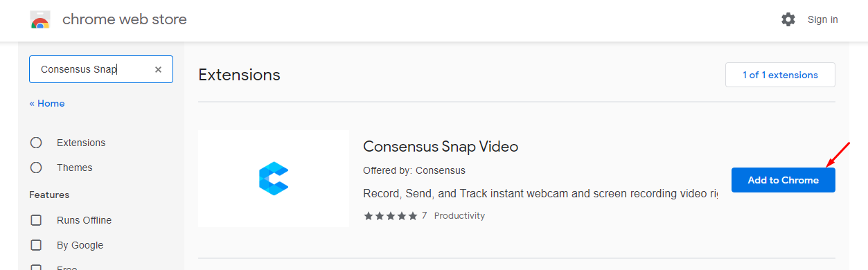Click the rating count number 7

[x=424, y=216]
